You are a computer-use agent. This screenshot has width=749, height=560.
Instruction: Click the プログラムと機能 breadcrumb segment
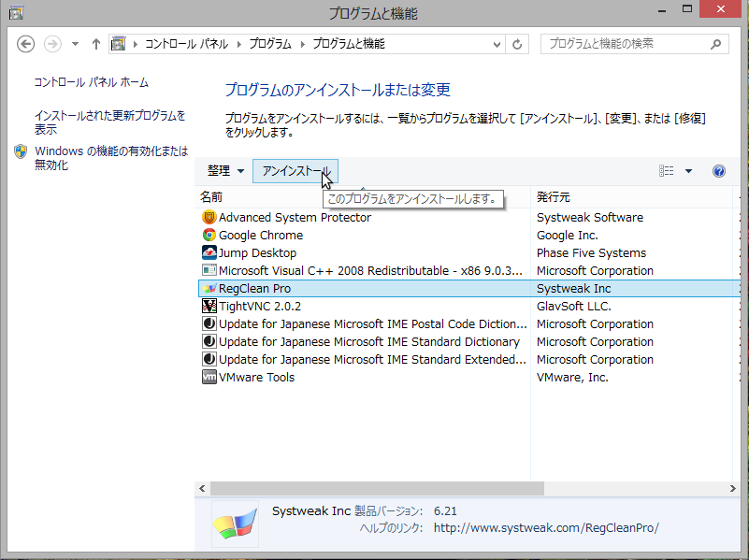pyautogui.click(x=349, y=44)
